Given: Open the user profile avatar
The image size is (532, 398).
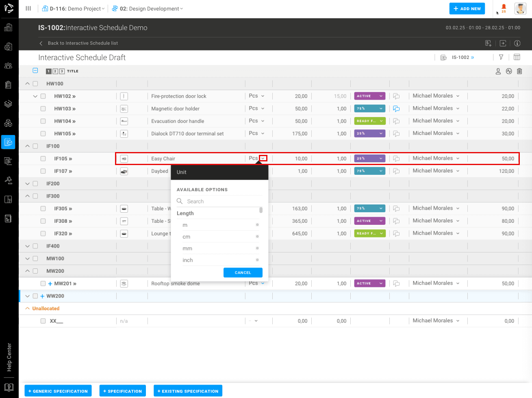Looking at the screenshot, I should click(520, 9).
